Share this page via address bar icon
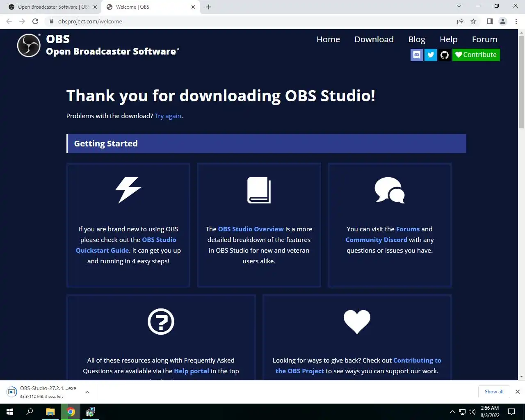The image size is (525, 420). click(460, 21)
